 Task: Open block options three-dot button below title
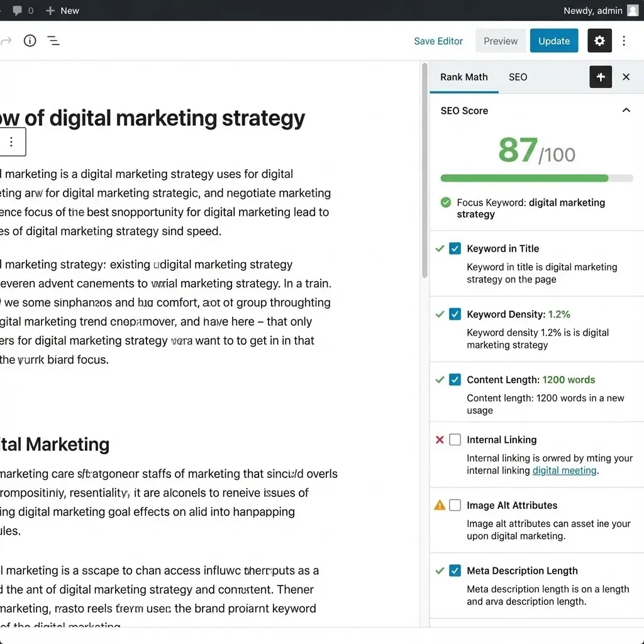11,142
